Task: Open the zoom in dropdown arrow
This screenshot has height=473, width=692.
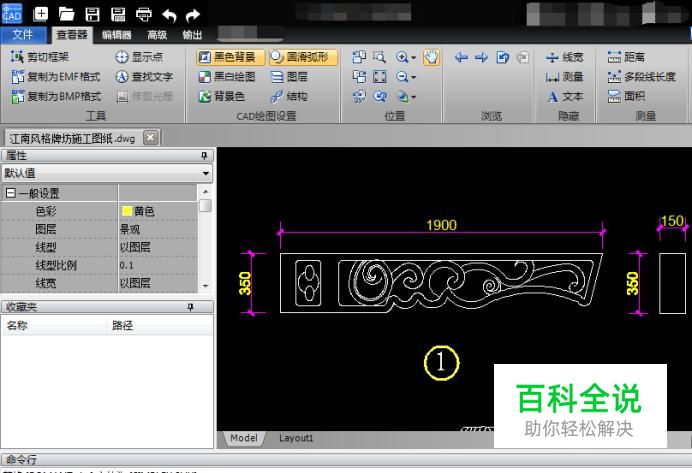Action: tap(414, 58)
